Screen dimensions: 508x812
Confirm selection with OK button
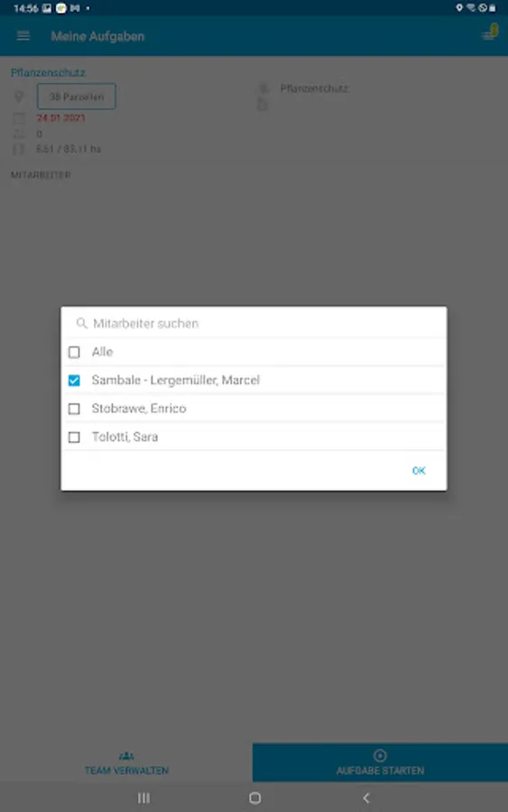tap(419, 470)
